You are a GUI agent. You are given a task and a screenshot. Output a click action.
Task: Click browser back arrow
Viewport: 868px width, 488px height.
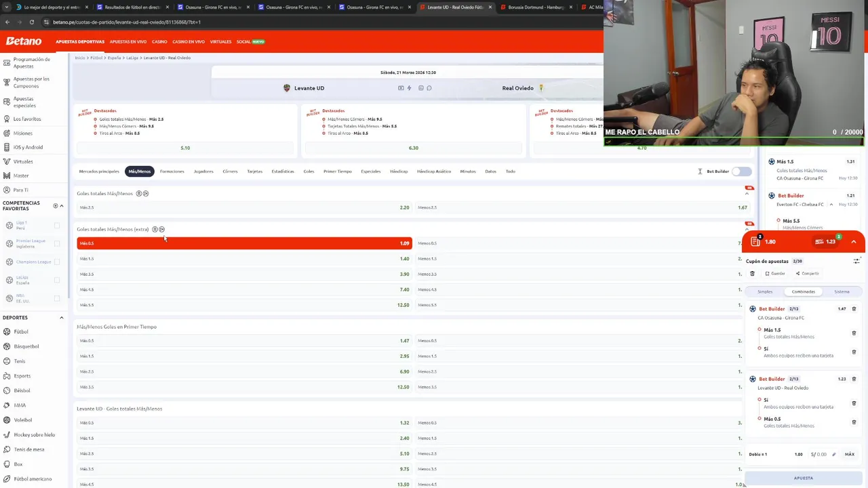7,22
